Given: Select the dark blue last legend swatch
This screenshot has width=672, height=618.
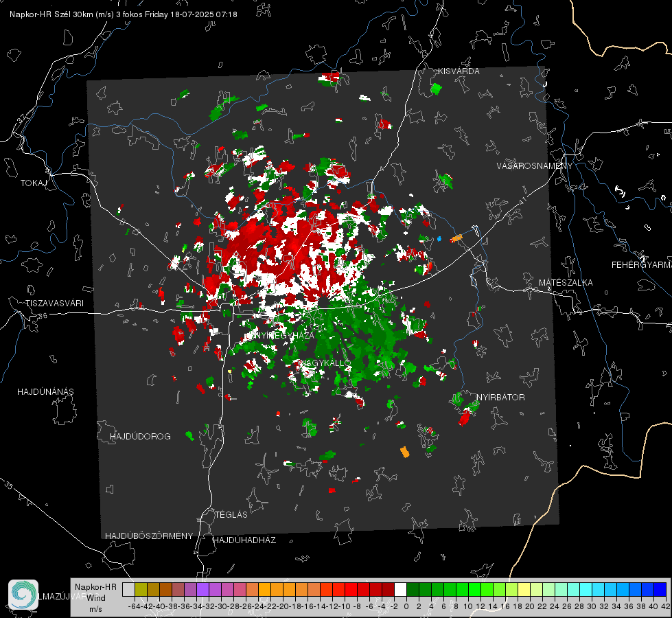Looking at the screenshot, I should point(660,589).
